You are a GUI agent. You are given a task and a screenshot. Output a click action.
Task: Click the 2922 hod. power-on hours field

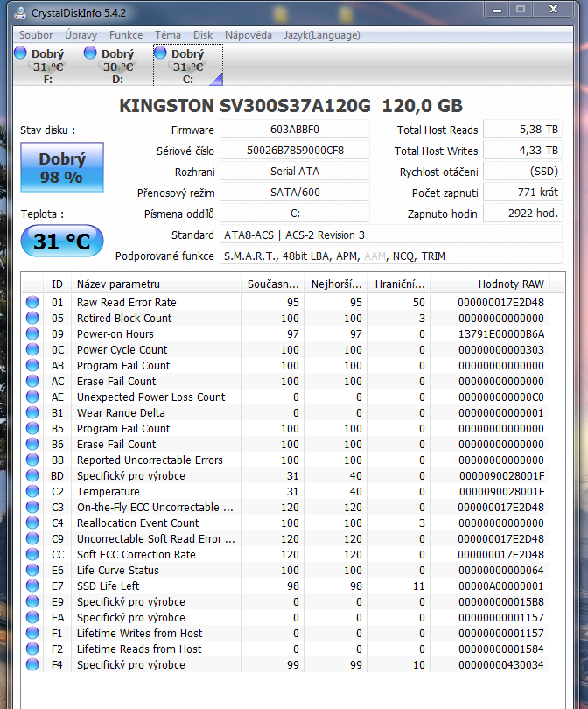pos(523,213)
